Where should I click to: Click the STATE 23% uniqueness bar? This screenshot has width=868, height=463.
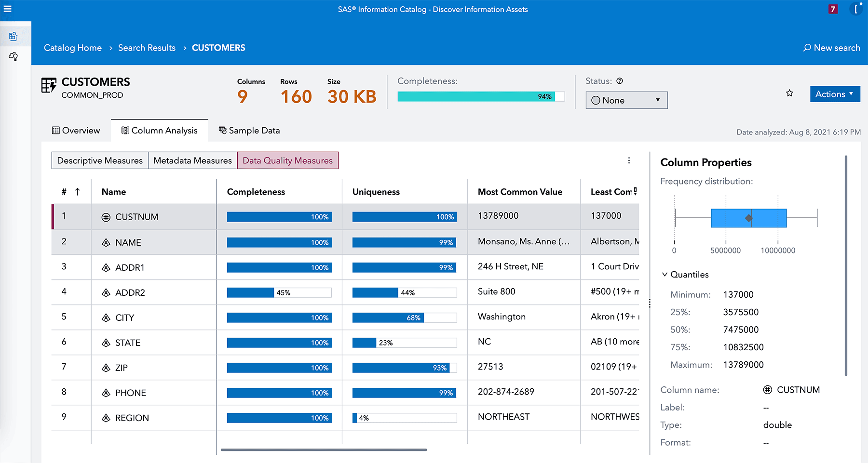[405, 343]
